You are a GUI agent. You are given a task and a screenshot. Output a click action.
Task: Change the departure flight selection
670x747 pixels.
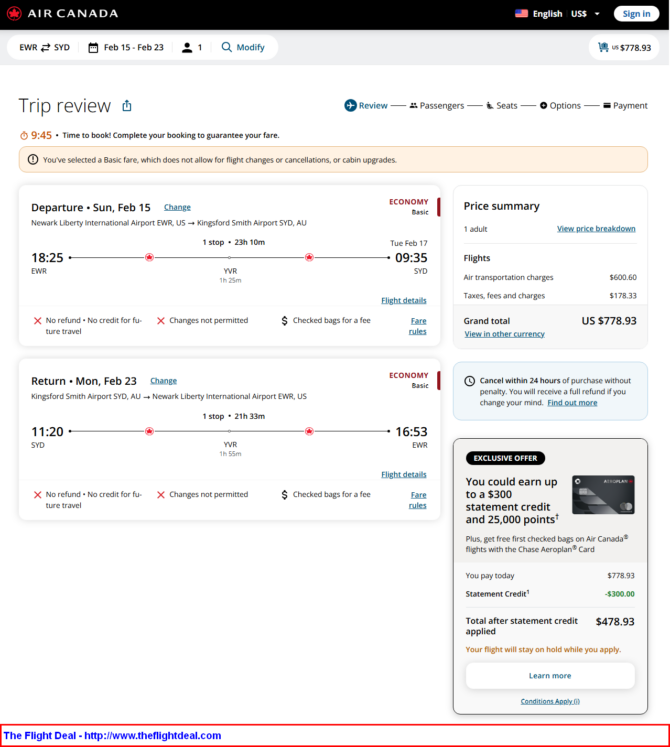click(x=177, y=207)
